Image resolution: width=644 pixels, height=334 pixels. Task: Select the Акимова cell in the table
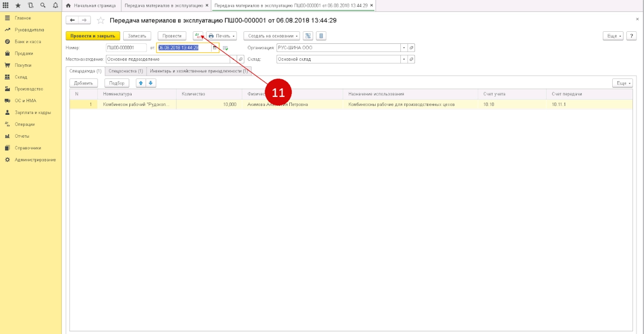coord(292,104)
